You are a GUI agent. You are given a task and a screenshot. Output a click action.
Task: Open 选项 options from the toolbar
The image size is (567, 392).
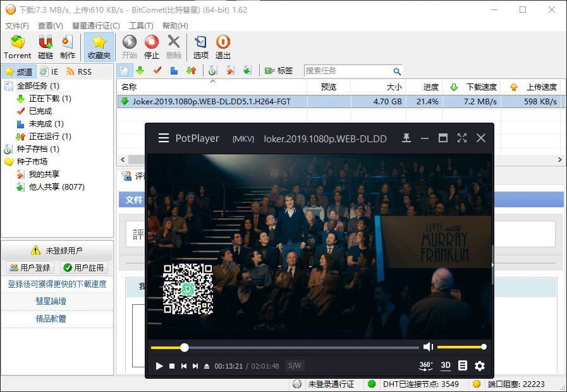pyautogui.click(x=200, y=47)
